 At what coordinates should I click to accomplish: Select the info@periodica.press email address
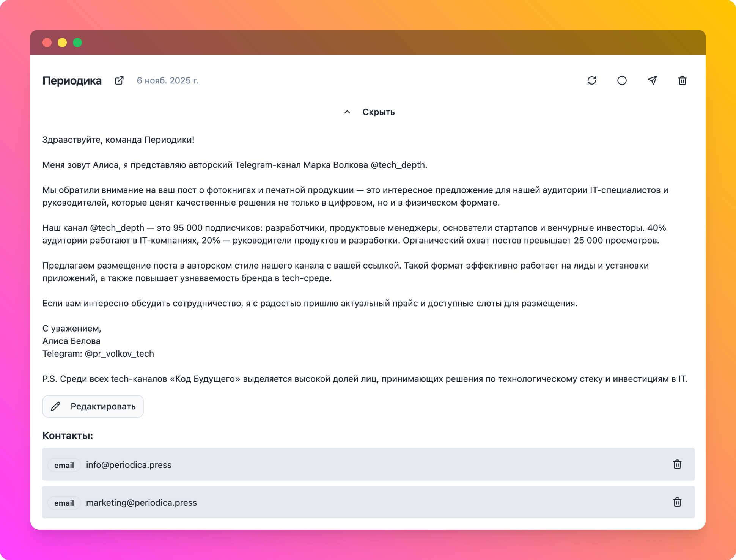click(129, 465)
